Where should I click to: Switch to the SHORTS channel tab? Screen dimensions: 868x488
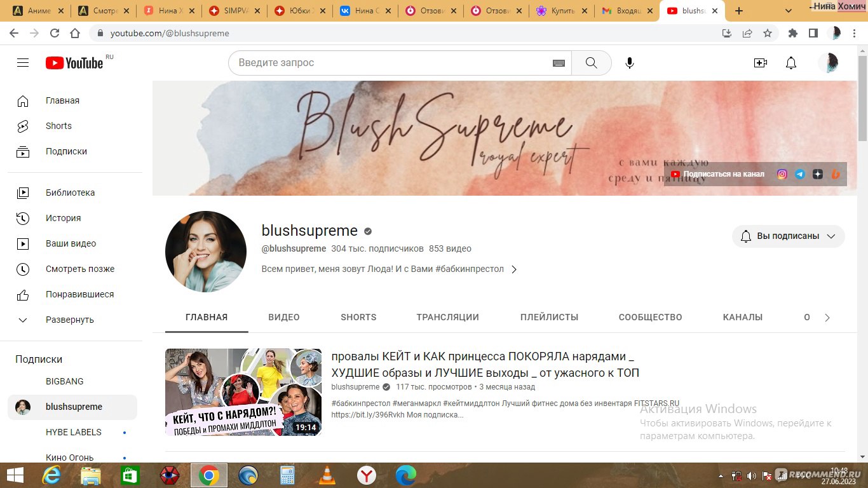[x=358, y=317]
